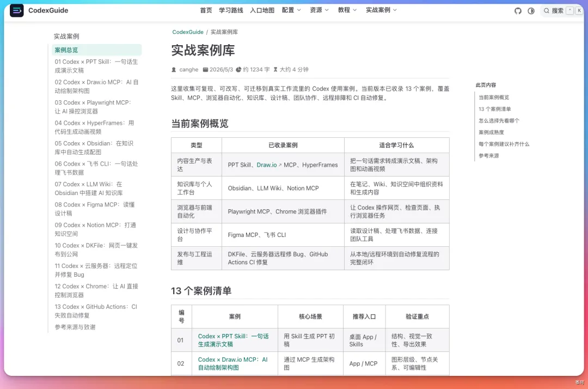588x389 pixels.
Task: Click the hourglass reading time icon
Action: coord(275,69)
